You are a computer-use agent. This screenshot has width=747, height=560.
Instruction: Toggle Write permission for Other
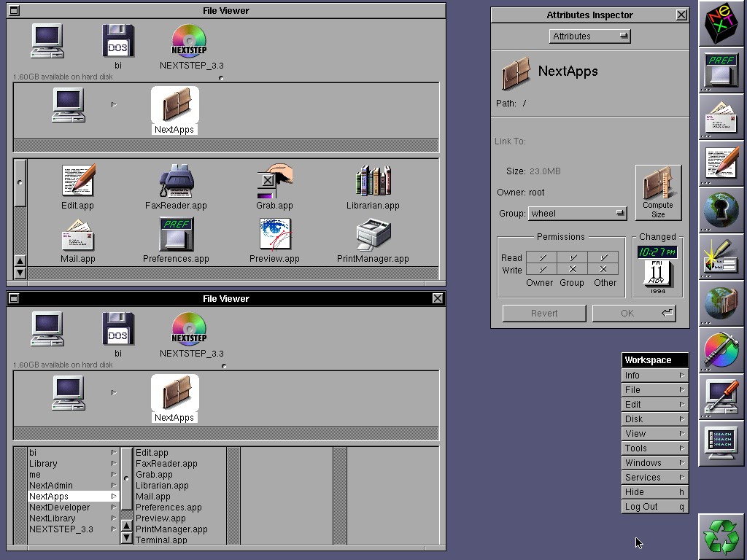603,270
